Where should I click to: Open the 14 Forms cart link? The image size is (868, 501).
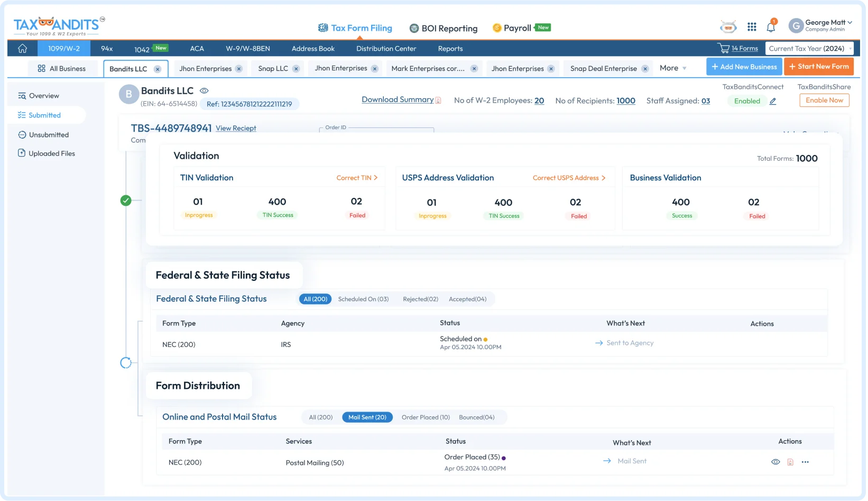pyautogui.click(x=745, y=49)
